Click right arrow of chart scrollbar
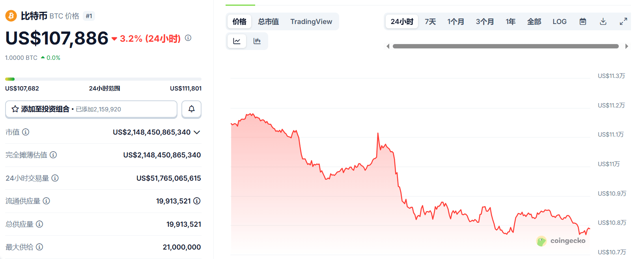Viewport: 644px width, 259px height. click(x=627, y=46)
